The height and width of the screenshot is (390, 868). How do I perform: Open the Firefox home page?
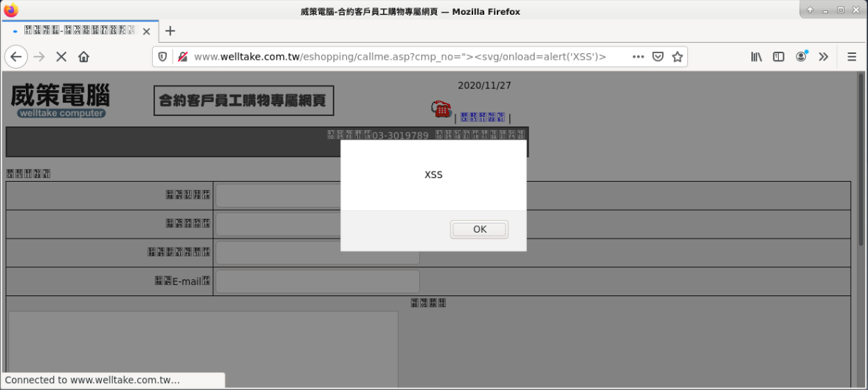83,56
